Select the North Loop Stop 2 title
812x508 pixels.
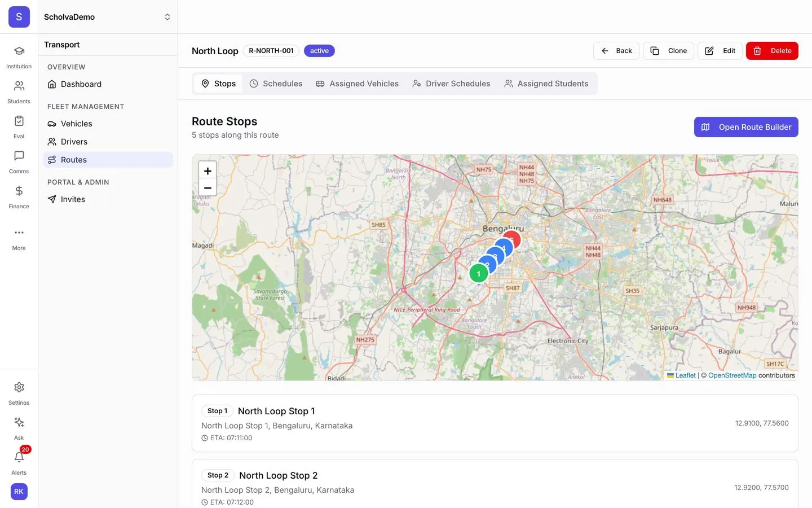279,475
